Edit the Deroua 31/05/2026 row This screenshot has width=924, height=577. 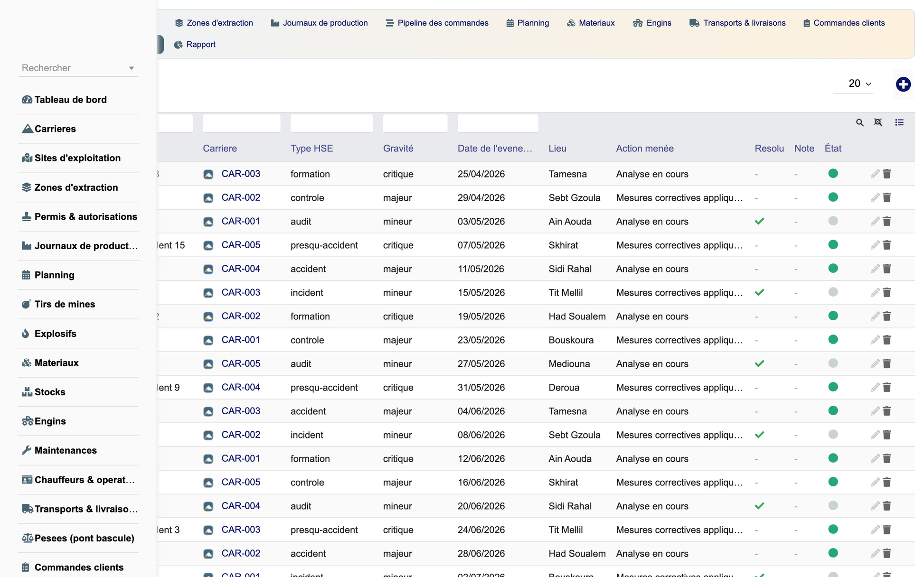tap(875, 387)
